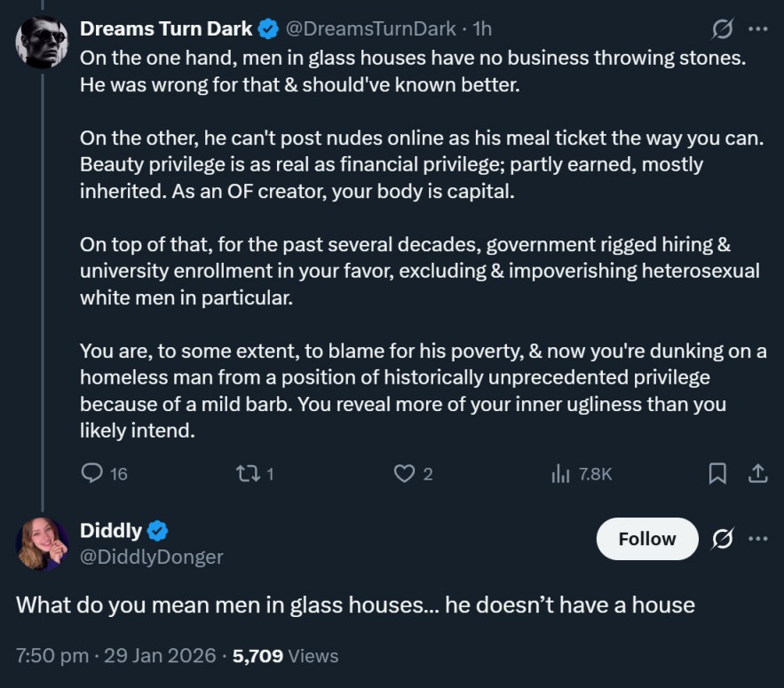Share the Dreams Turn Dark tweet
The width and height of the screenshot is (784, 688).
coord(757,474)
